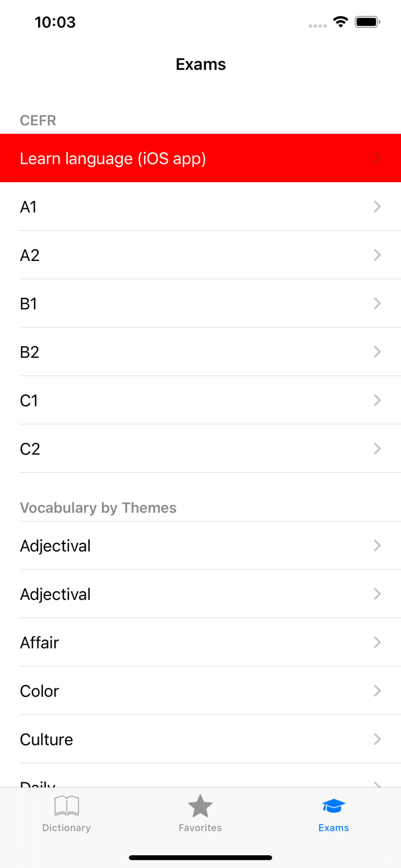Open the Culture vocabulary theme
The image size is (401, 868).
pos(200,739)
